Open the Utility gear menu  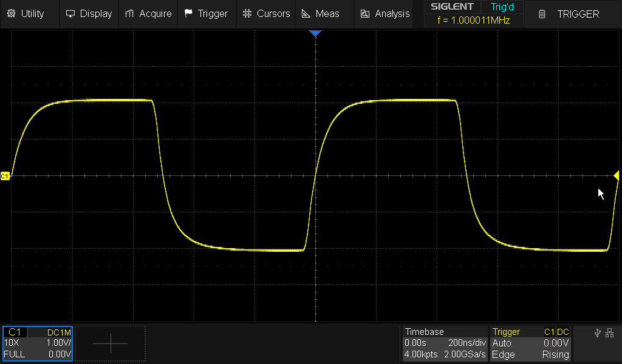(26, 13)
